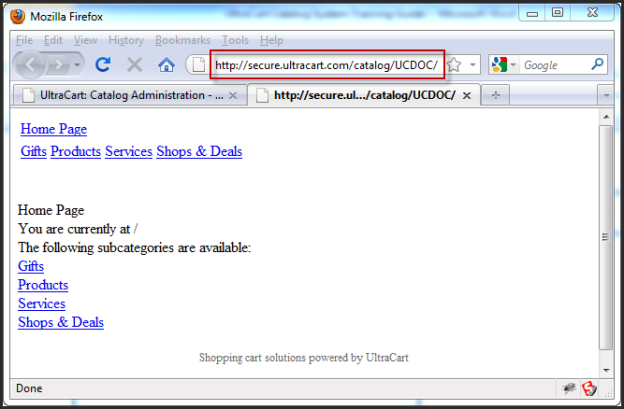The image size is (624, 409).
Task: Open the back/forward history dropdown arrow
Action: pyautogui.click(x=77, y=64)
